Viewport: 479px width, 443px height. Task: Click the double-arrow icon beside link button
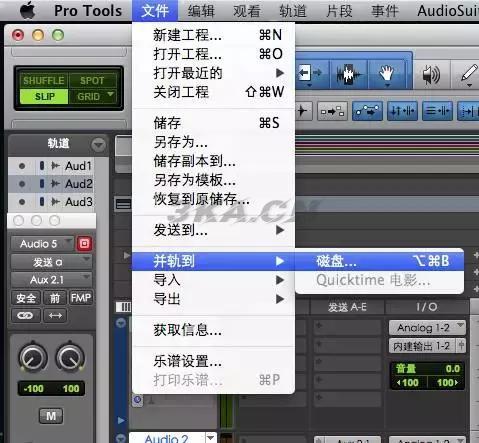55,315
